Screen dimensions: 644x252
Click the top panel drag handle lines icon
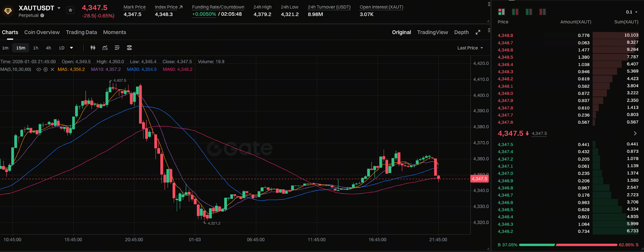click(x=489, y=4)
